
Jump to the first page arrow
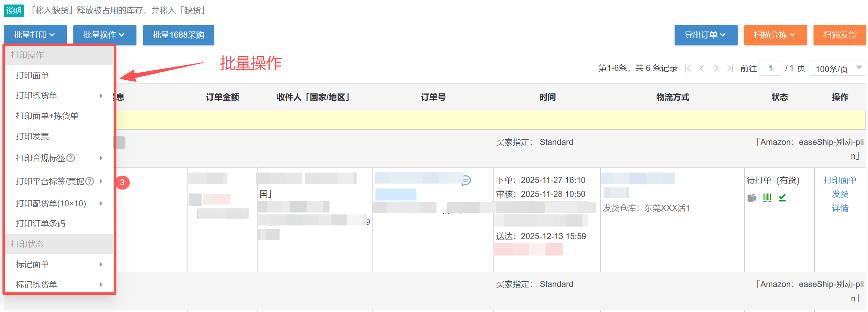[x=688, y=68]
